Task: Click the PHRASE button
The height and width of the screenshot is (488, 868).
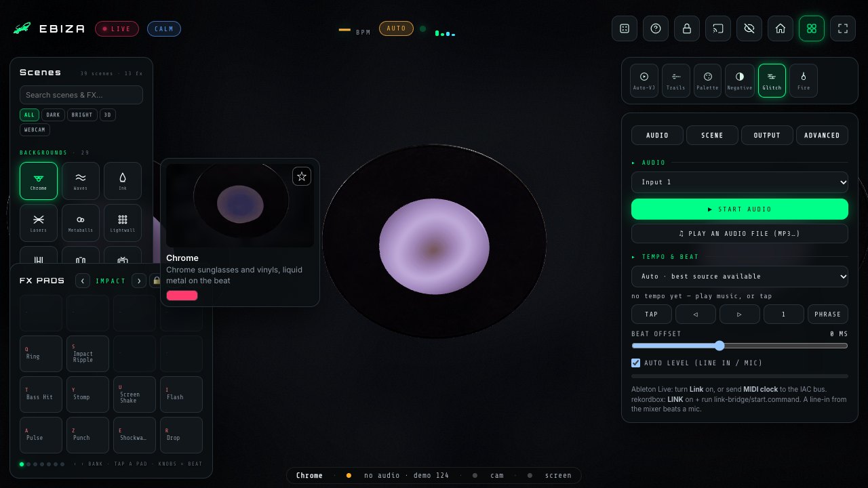Action: click(828, 314)
